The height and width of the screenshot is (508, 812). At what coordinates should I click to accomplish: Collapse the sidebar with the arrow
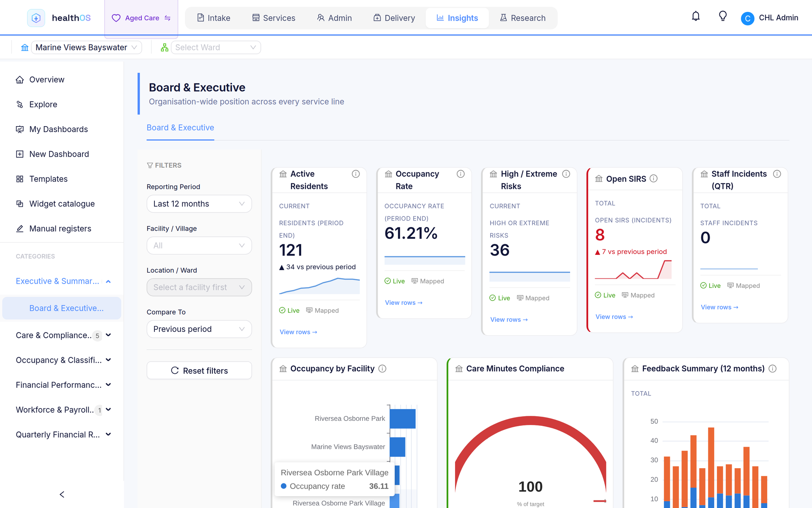[x=62, y=494]
